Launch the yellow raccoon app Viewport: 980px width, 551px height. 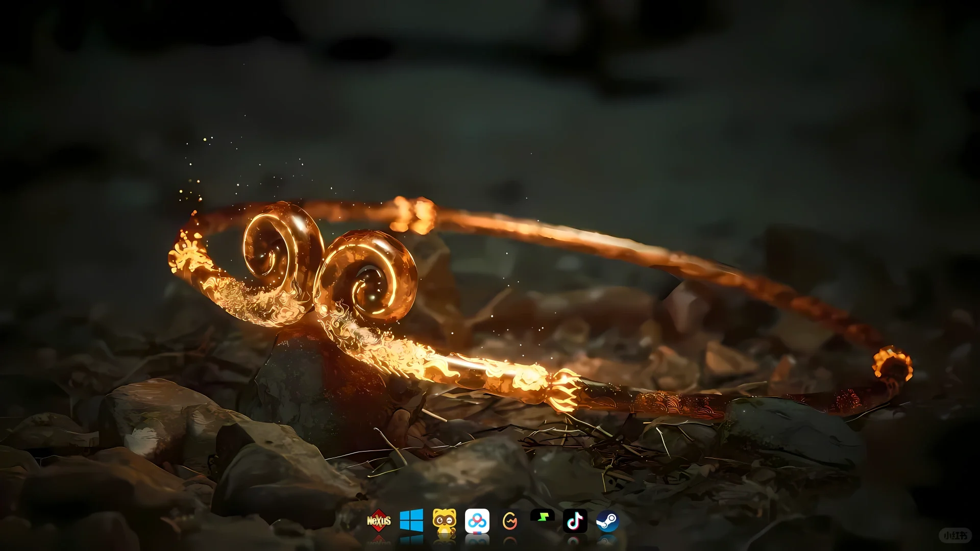[445, 521]
